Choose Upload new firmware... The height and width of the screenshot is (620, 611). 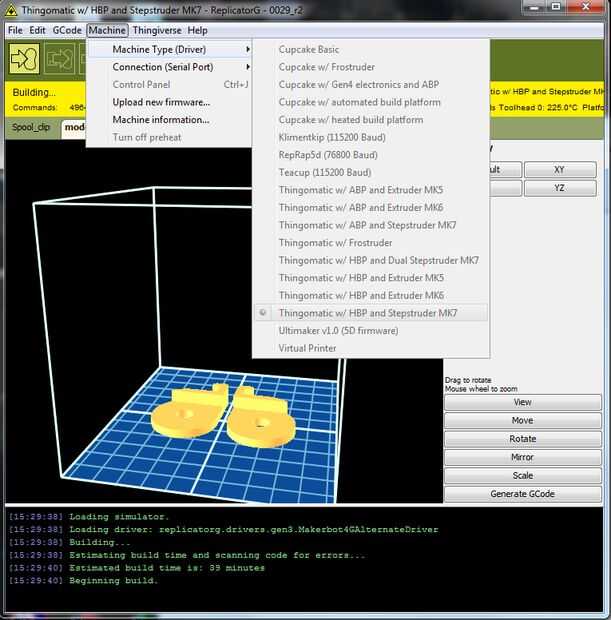click(x=169, y=102)
